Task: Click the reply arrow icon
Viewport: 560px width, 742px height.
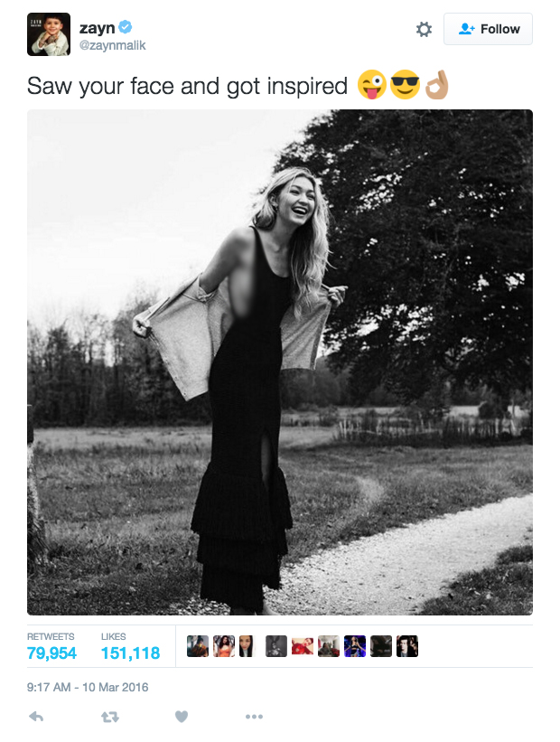Action: click(37, 717)
